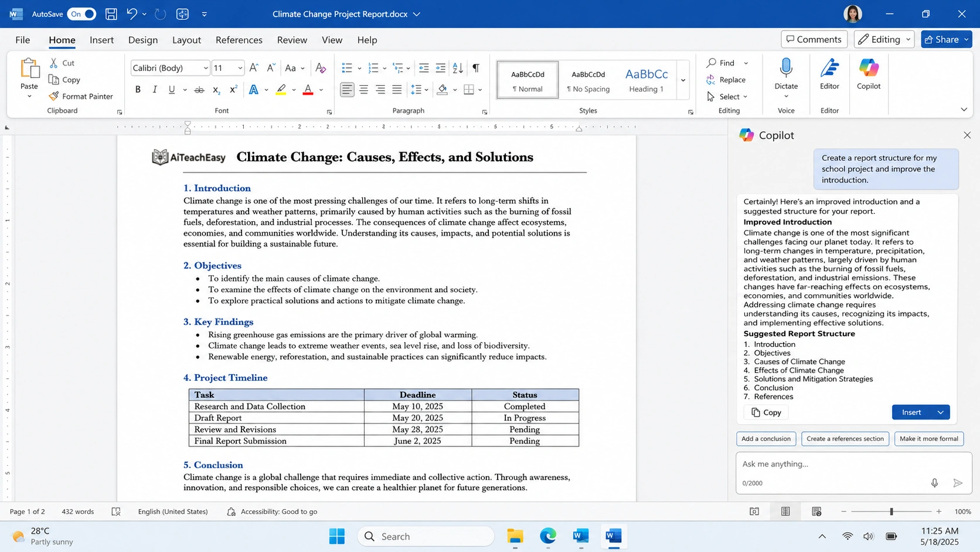Expand the Styles gallery

pyautogui.click(x=683, y=80)
